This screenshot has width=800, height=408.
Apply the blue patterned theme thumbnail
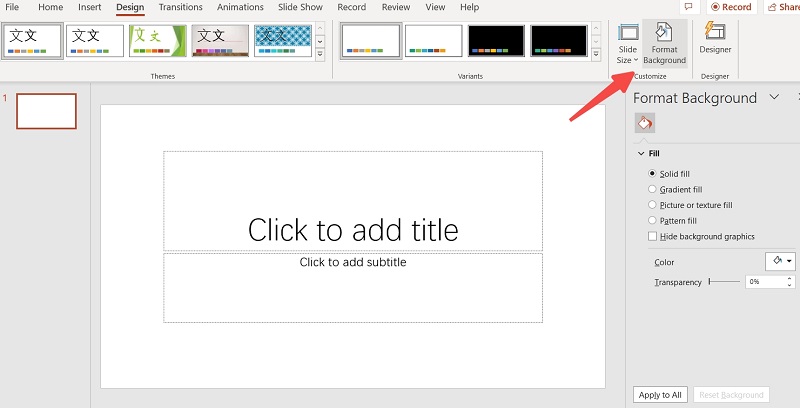282,41
